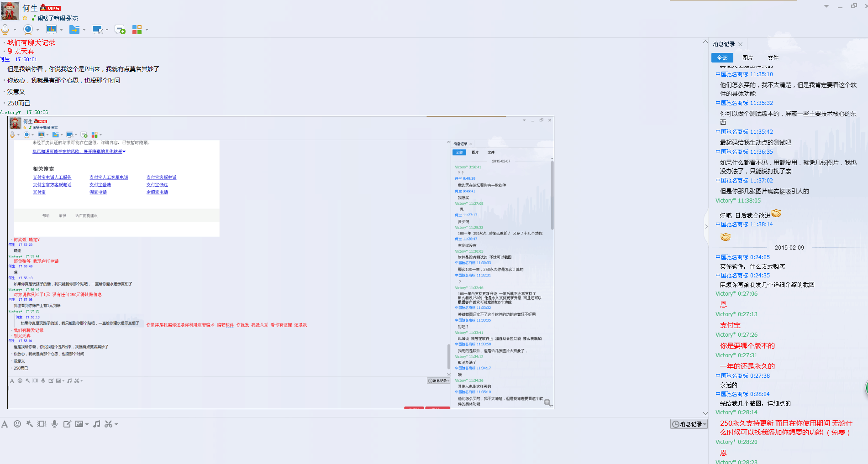Click the red history message 你是要哪个版本的
Image resolution: width=868 pixels, height=464 pixels.
coord(747,345)
